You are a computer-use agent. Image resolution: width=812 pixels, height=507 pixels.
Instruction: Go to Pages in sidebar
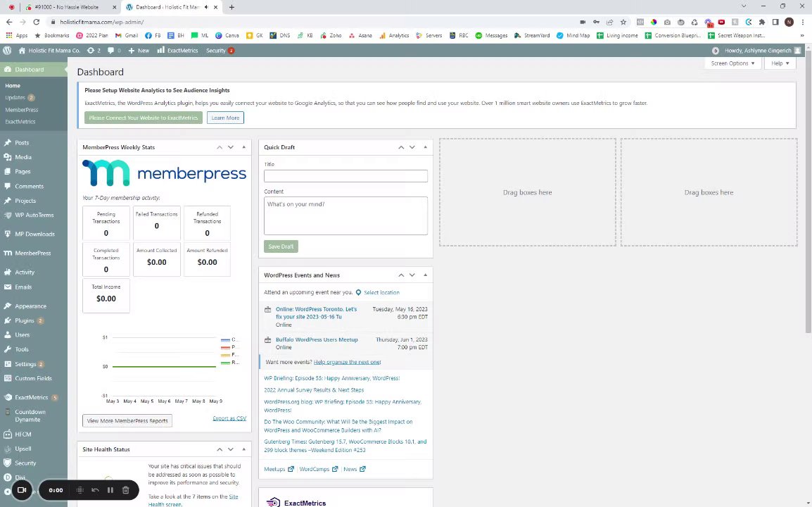[23, 172]
